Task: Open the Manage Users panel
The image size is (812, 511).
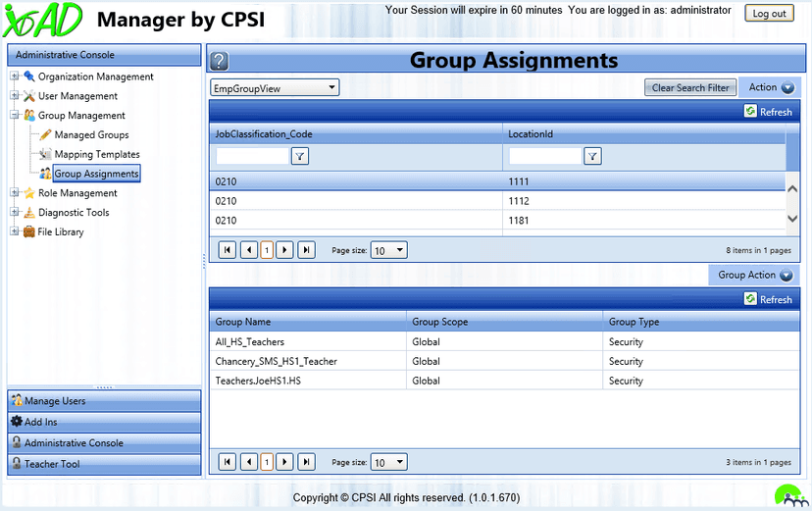Action: click(104, 401)
